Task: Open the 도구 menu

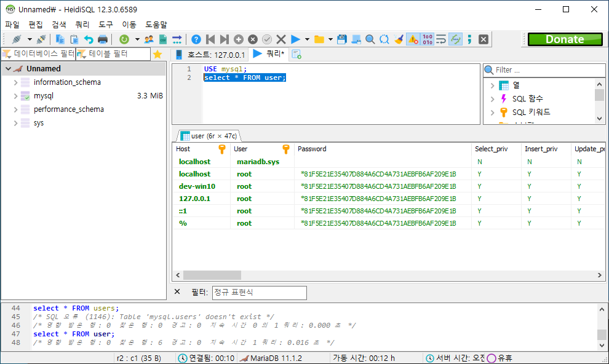Action: click(x=106, y=25)
